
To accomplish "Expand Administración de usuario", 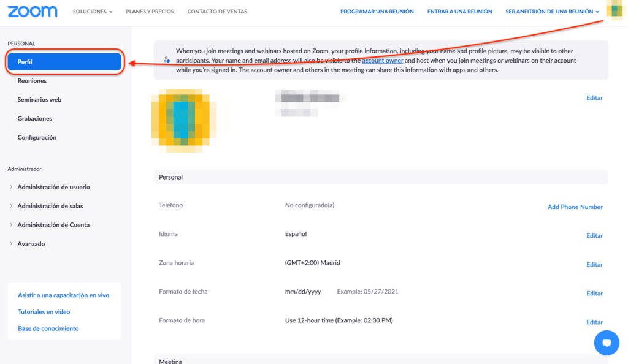I will point(53,187).
